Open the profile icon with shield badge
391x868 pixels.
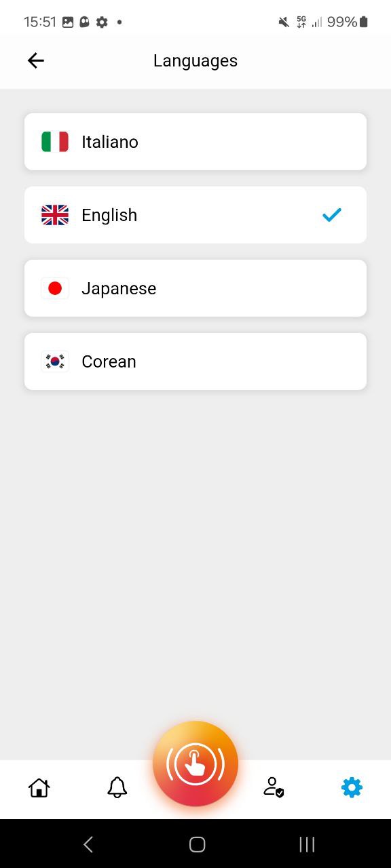pyautogui.click(x=274, y=787)
